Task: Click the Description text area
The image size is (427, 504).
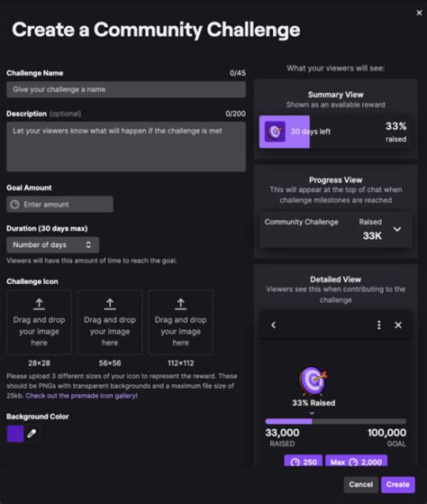Action: pyautogui.click(x=126, y=147)
